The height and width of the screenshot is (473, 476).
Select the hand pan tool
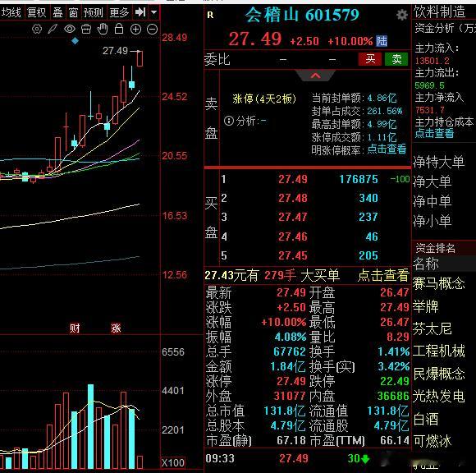[x=103, y=29]
